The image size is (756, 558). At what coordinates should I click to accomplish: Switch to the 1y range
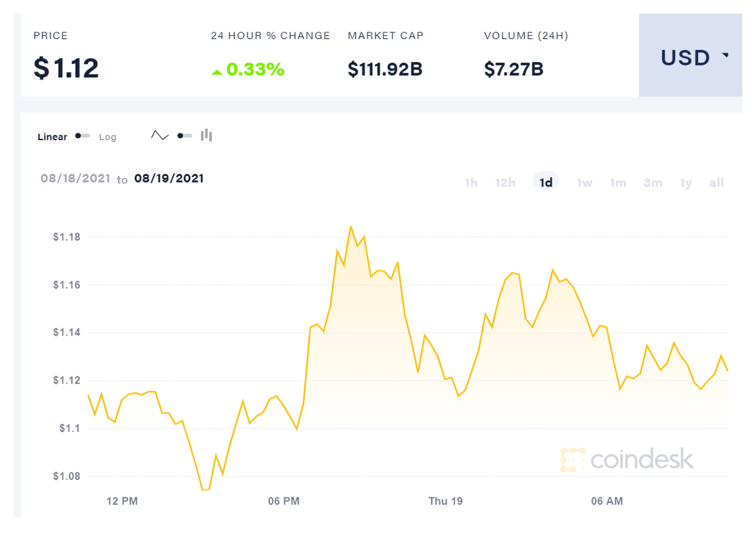(x=686, y=183)
